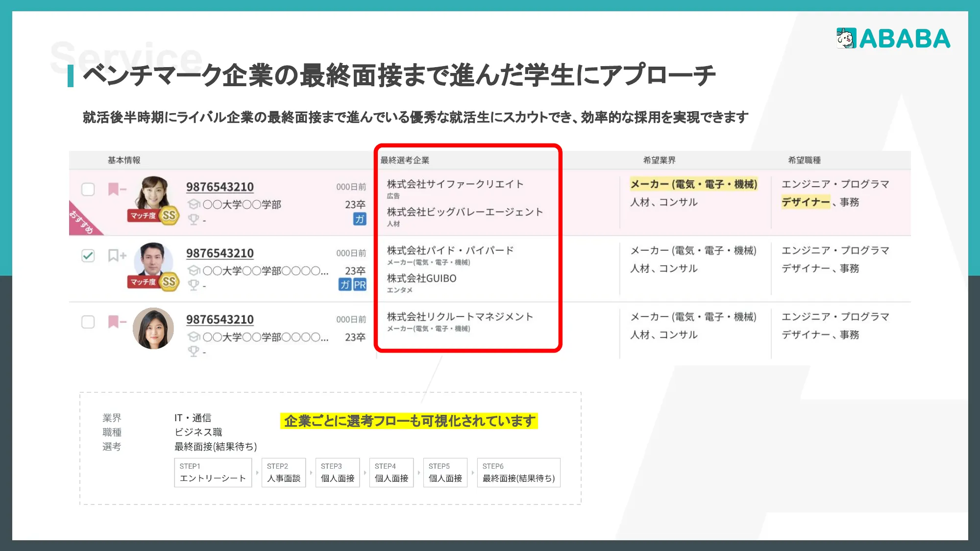Check the checkbox for 株式会社サイファークリエイト row

tap(88, 189)
